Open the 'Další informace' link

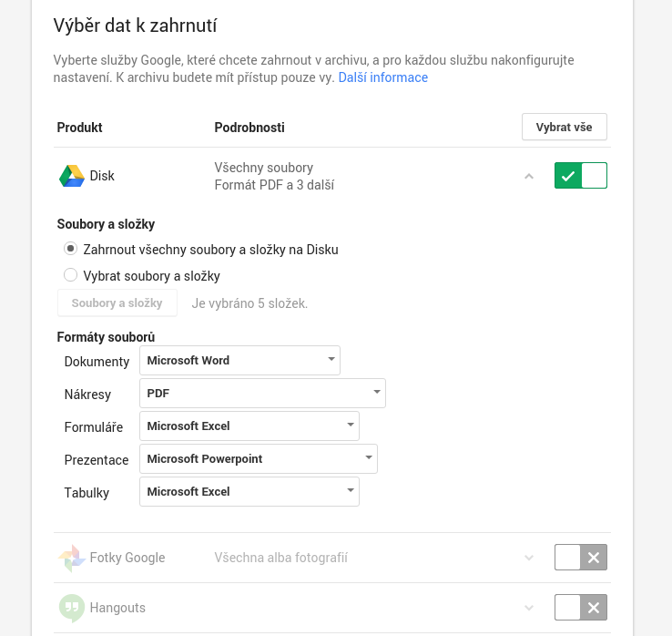(382, 77)
